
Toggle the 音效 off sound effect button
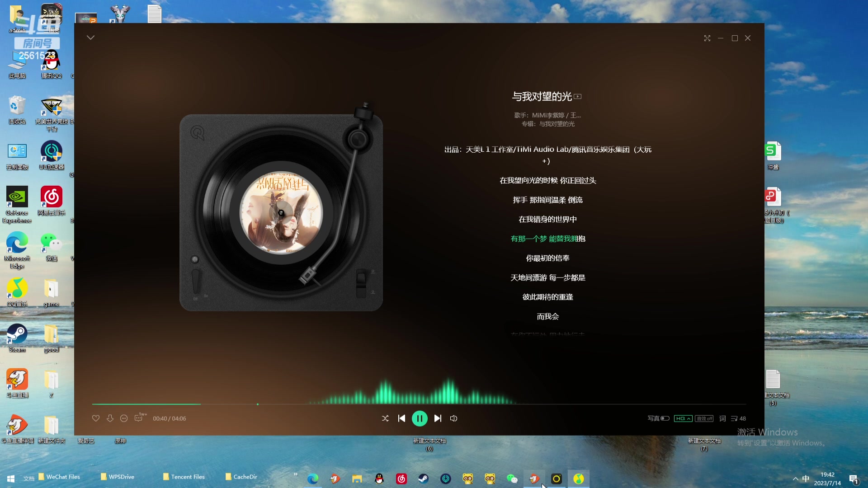tap(704, 418)
